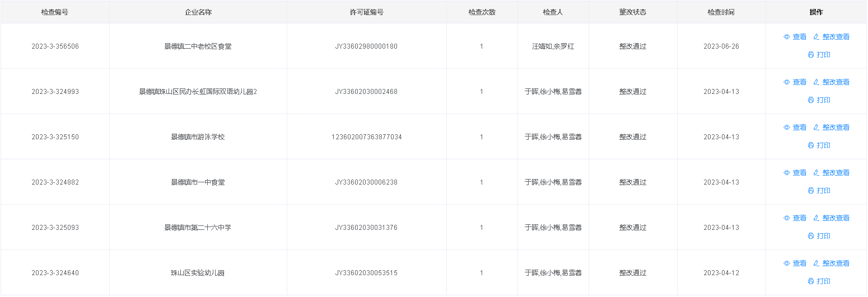The height and width of the screenshot is (297, 868).
Task: Select license number JY33602030053515 cell
Action: [x=366, y=273]
